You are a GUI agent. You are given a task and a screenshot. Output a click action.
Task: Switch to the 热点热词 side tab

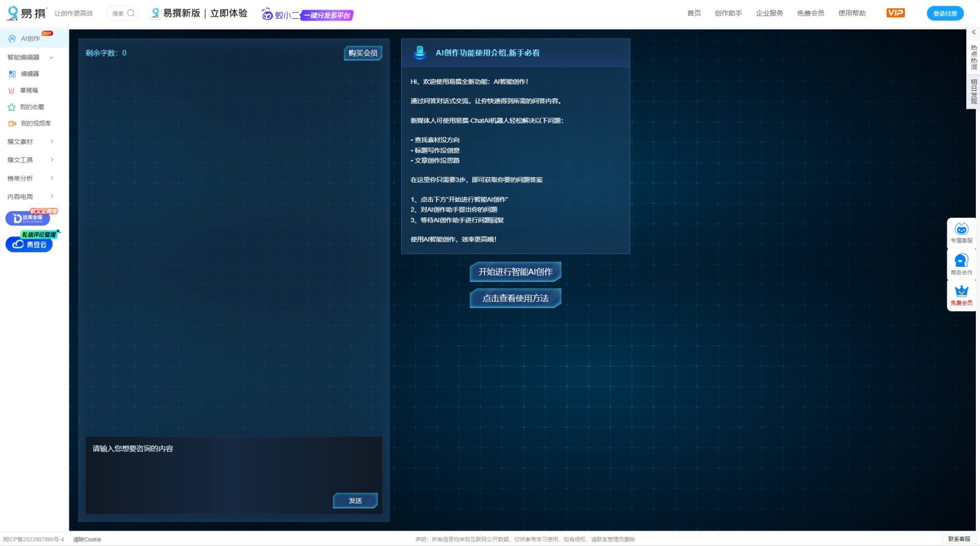pyautogui.click(x=973, y=57)
